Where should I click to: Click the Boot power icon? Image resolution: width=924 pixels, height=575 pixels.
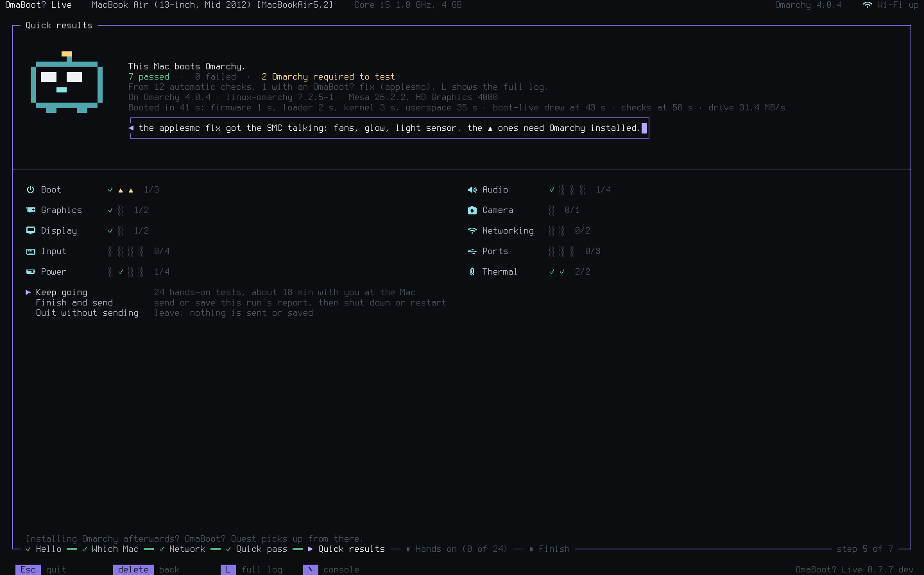pos(30,190)
